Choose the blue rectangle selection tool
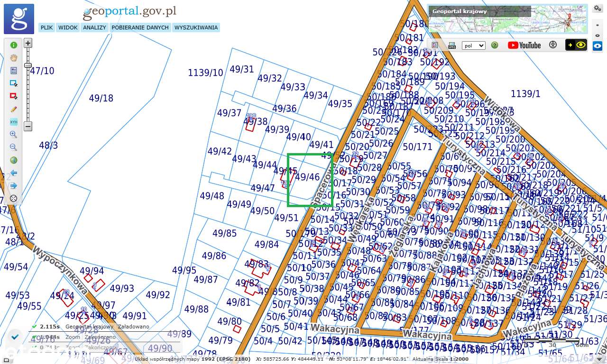Image resolution: width=607 pixels, height=364 pixels. [13, 83]
